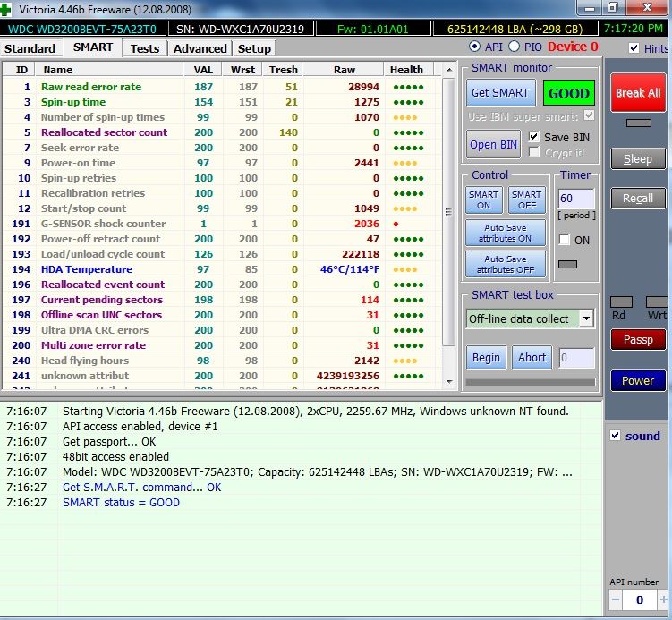Open the Off-line data collect dropdown
Viewport: 672px width, 620px height.
(586, 318)
